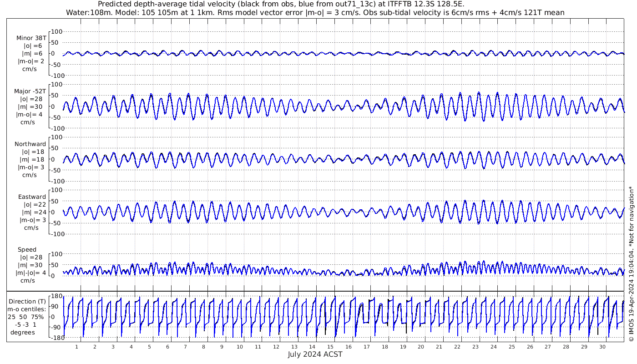Image resolution: width=637 pixels, height=364 pixels.
Task: Click the -50 tick of Eastward panel
Action: pos(56,223)
